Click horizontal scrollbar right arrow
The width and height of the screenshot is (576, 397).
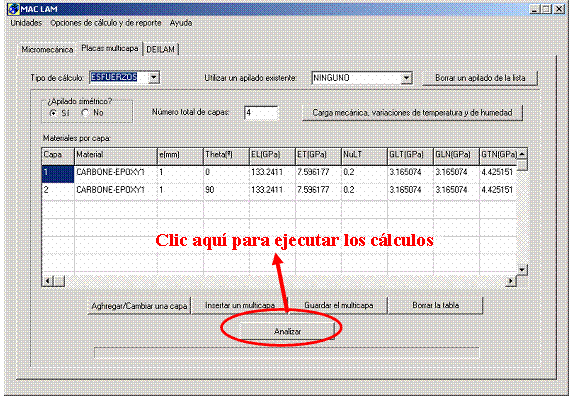pyautogui.click(x=511, y=281)
